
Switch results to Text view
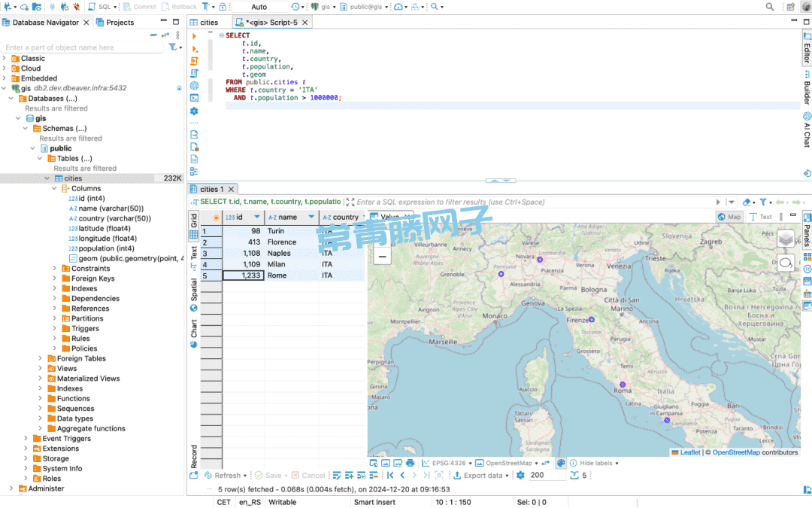pos(194,257)
